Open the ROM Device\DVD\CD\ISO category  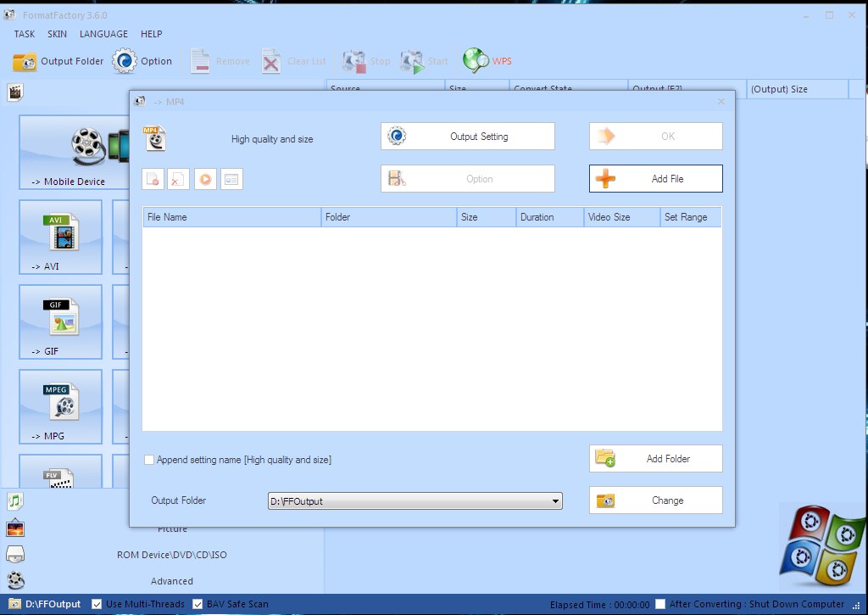pos(171,555)
